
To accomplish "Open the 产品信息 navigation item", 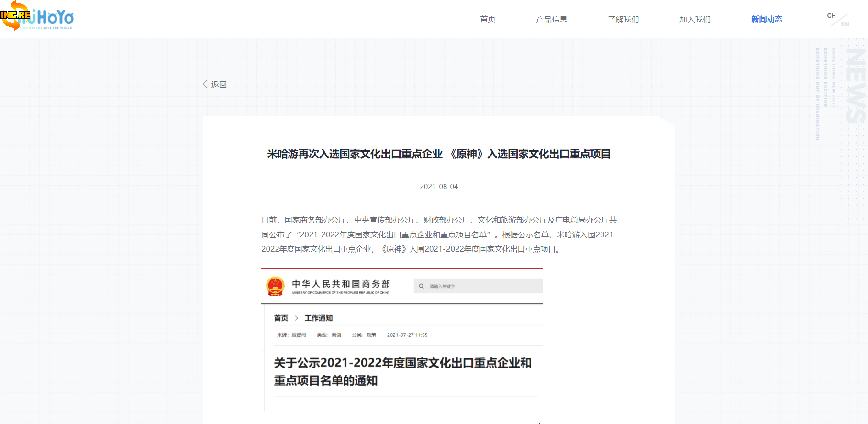I will pyautogui.click(x=551, y=19).
